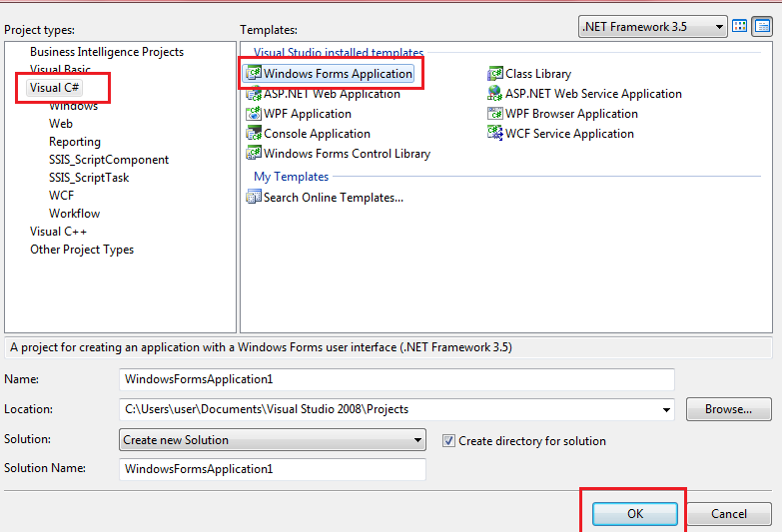Click the Search Online Templates... label
The height and width of the screenshot is (532, 782).
pos(334,198)
